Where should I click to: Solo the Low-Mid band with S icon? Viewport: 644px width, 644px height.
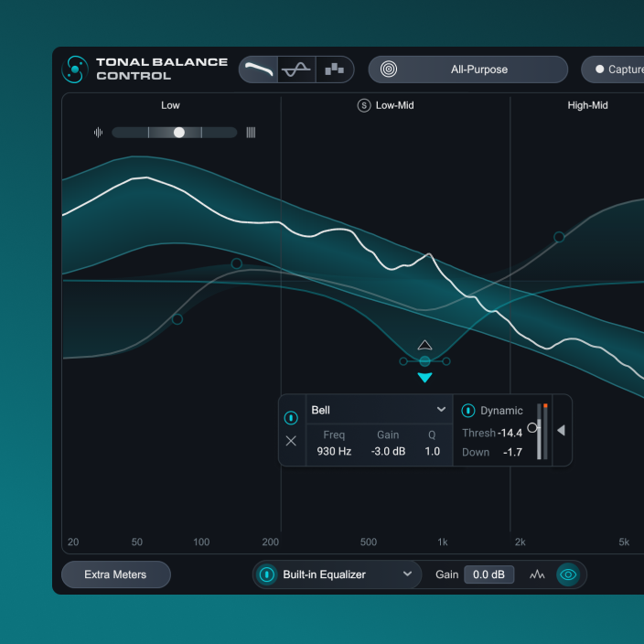point(364,105)
